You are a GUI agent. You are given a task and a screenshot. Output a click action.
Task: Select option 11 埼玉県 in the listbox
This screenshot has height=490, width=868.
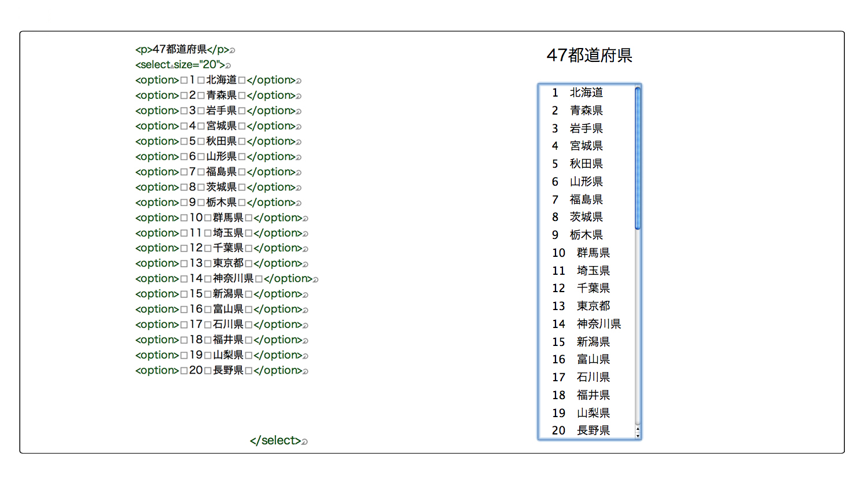(586, 271)
